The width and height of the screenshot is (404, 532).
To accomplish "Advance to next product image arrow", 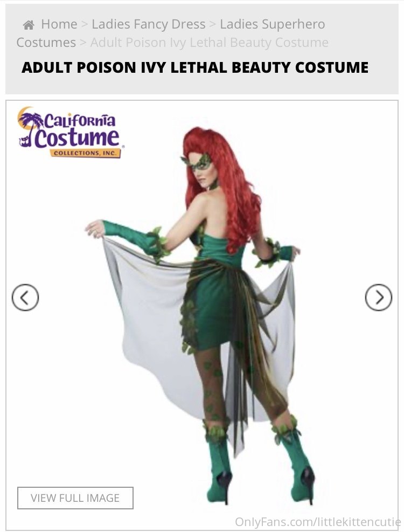I will pos(379,297).
